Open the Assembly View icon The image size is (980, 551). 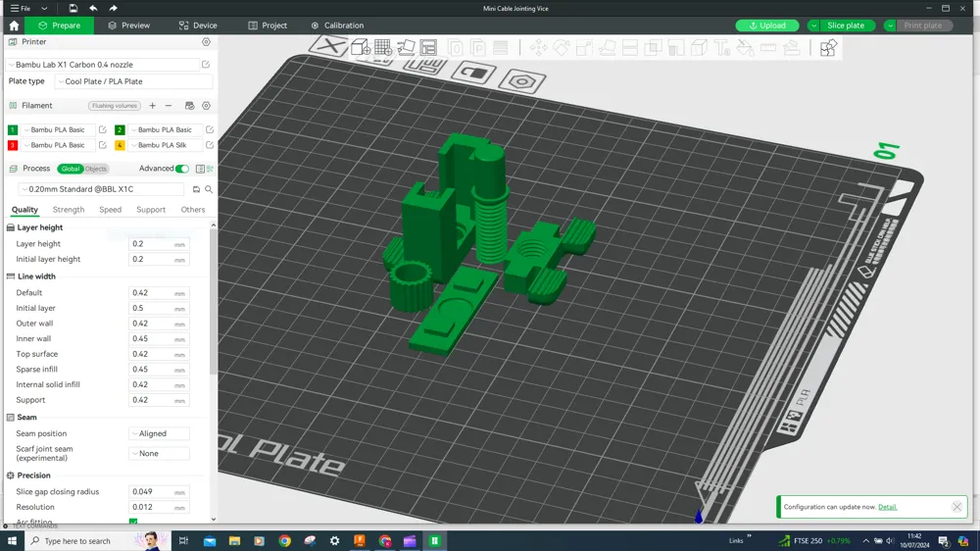click(828, 48)
